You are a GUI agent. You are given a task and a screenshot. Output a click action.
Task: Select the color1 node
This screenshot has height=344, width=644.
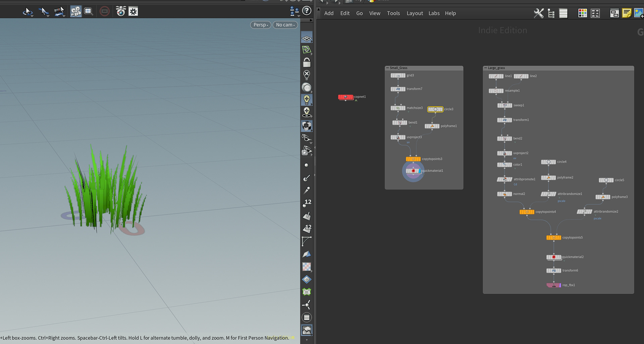(x=504, y=165)
